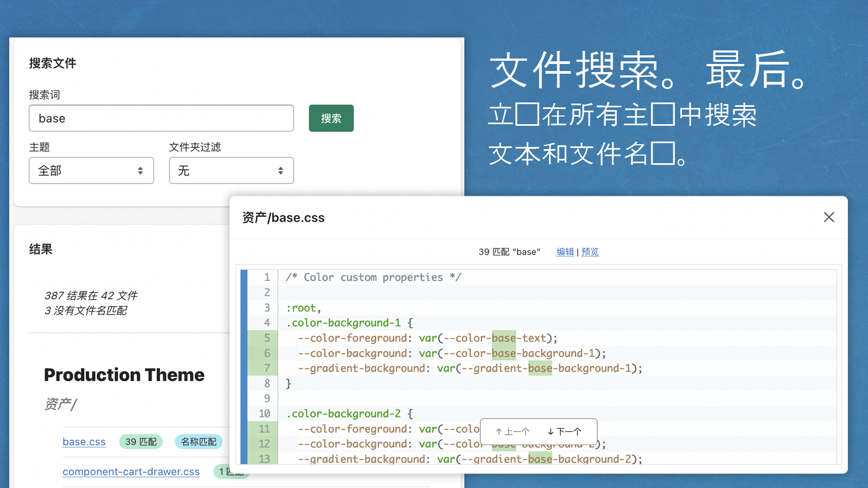Open the 主题 dropdown showing 全部

(x=91, y=171)
